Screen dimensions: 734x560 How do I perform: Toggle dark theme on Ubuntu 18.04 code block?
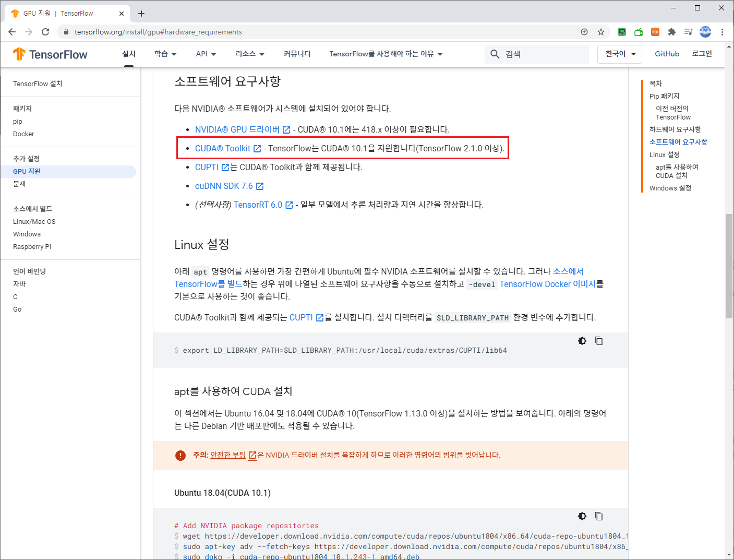[x=582, y=516]
